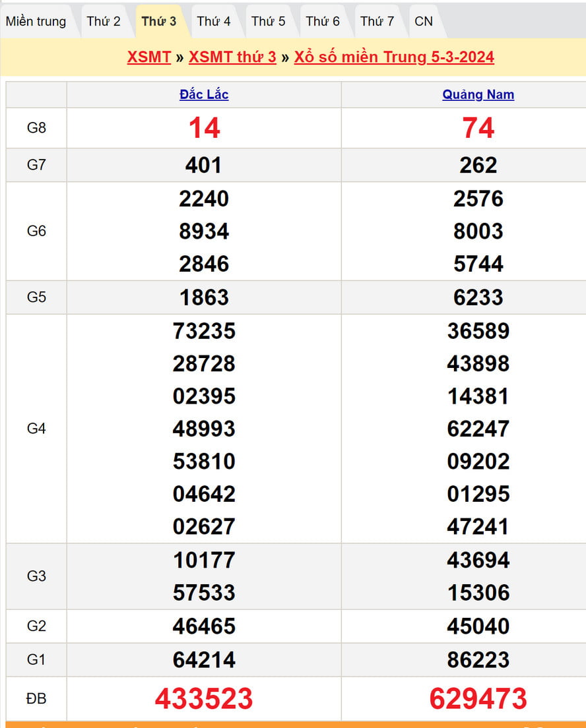The width and height of the screenshot is (586, 728).
Task: Switch to the Thứ 2 tab
Action: [104, 21]
